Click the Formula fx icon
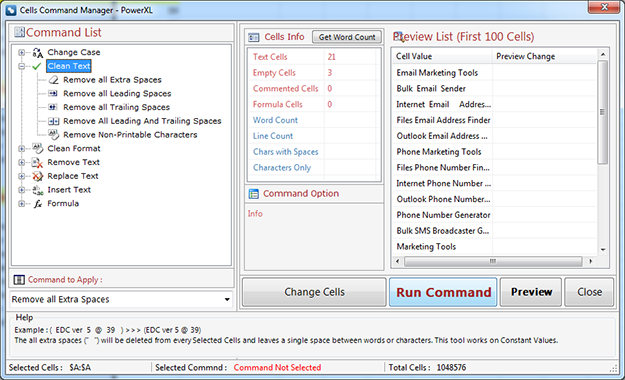 tap(37, 204)
